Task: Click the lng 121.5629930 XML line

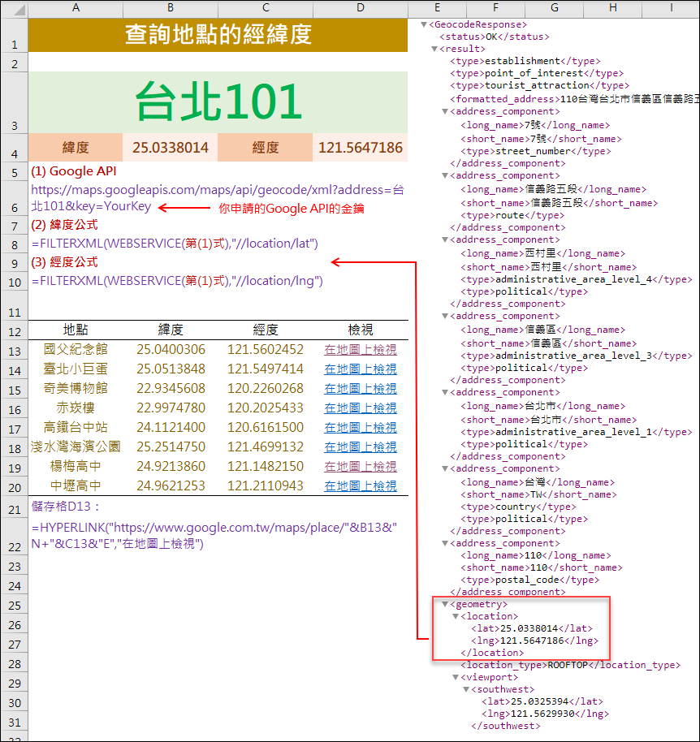Action: click(545, 714)
